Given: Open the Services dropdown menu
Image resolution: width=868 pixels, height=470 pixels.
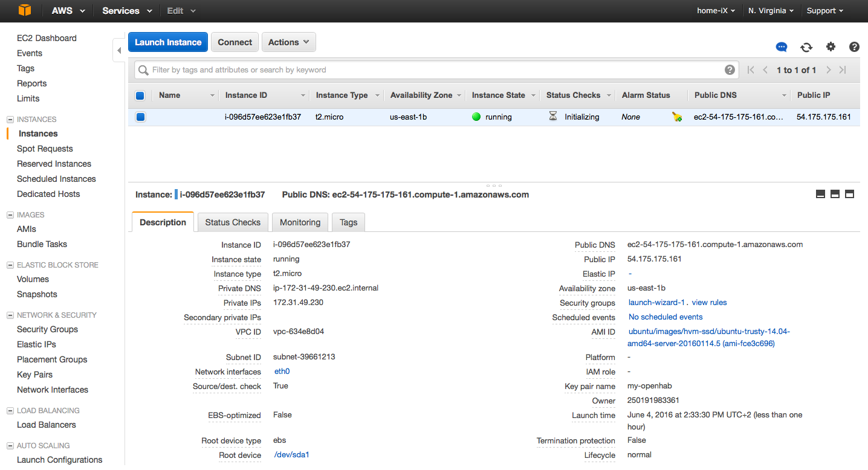Looking at the screenshot, I should (126, 10).
